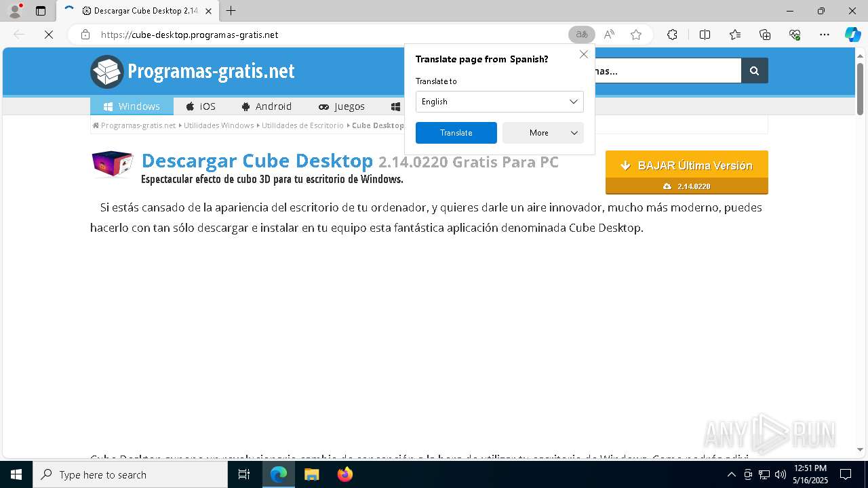Open Utilidades Windows breadcrumb link
Image resolution: width=868 pixels, height=488 pixels.
click(218, 125)
